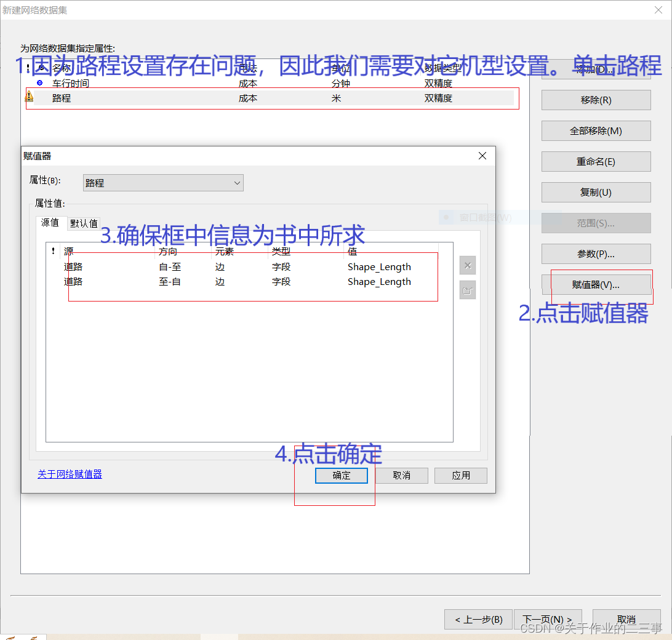Open parameters with the 参数(P) button
Viewport: 672px width, 640px height.
click(x=595, y=254)
